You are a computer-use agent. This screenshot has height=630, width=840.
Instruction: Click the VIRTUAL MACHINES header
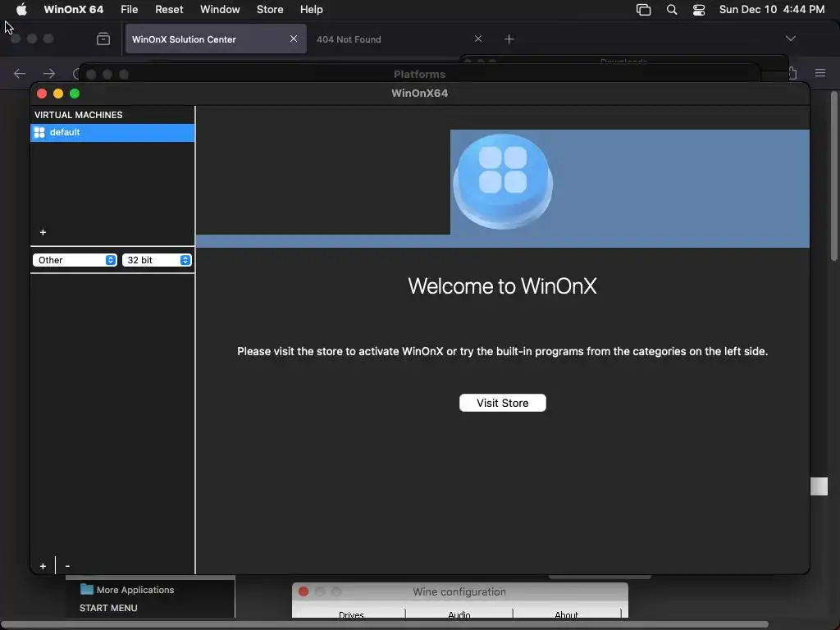coord(78,115)
